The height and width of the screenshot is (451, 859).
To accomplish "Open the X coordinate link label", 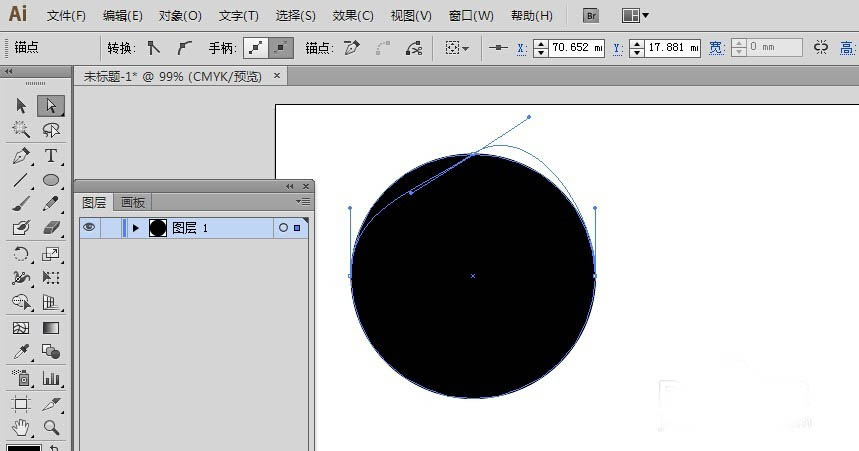I will click(x=522, y=48).
